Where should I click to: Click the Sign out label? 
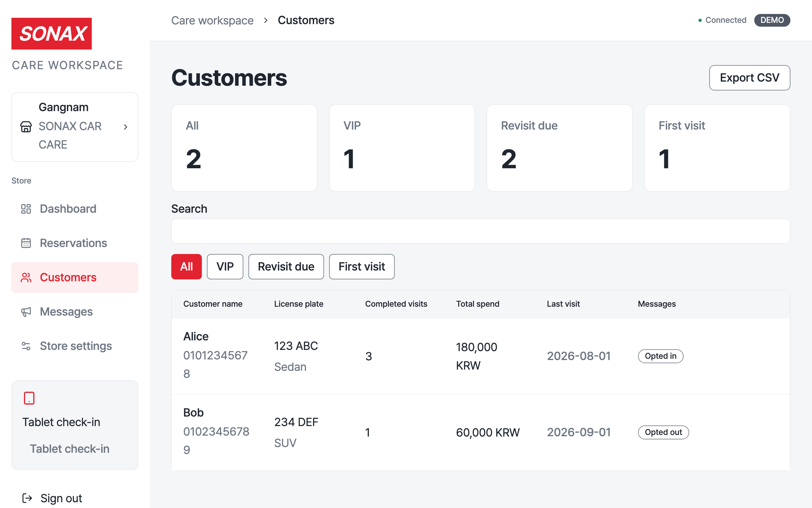tap(61, 498)
